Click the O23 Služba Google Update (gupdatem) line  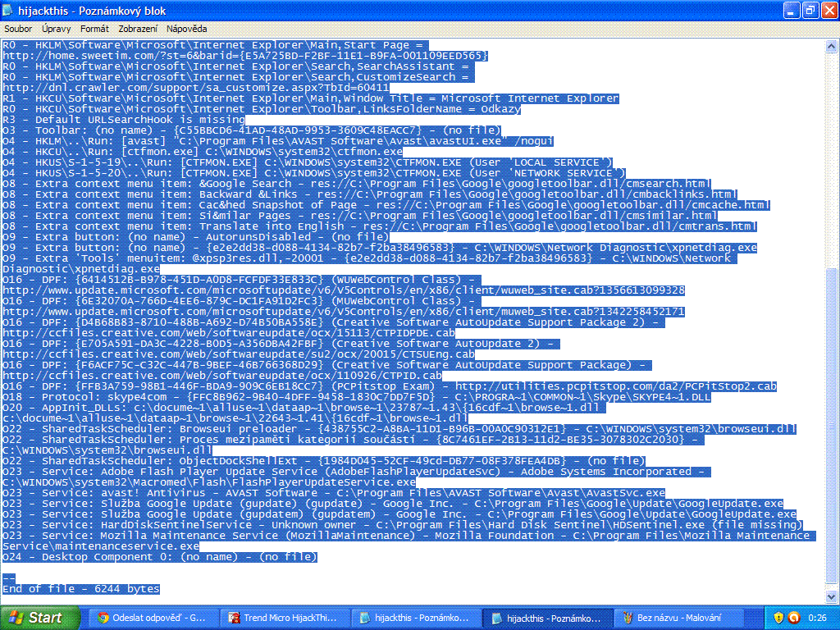click(x=399, y=514)
